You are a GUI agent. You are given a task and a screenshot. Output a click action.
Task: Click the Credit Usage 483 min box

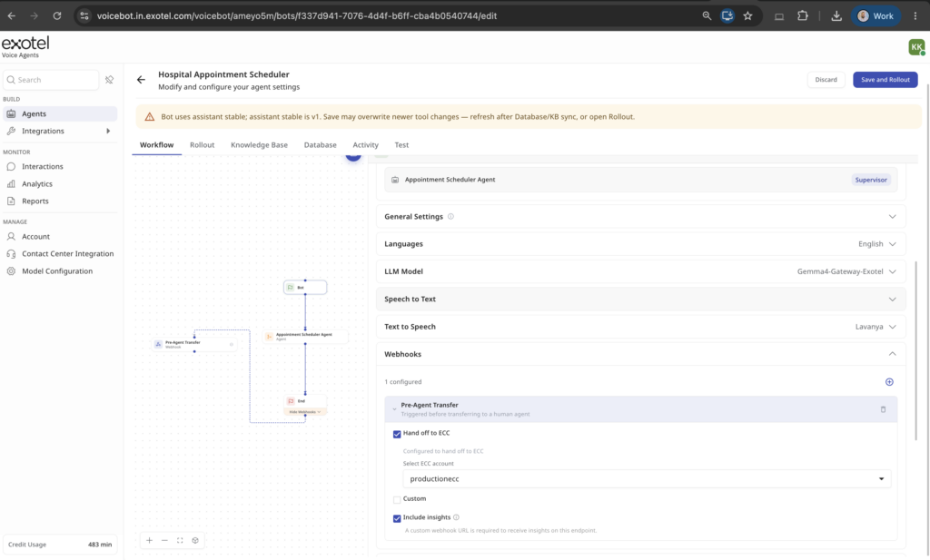(x=60, y=544)
